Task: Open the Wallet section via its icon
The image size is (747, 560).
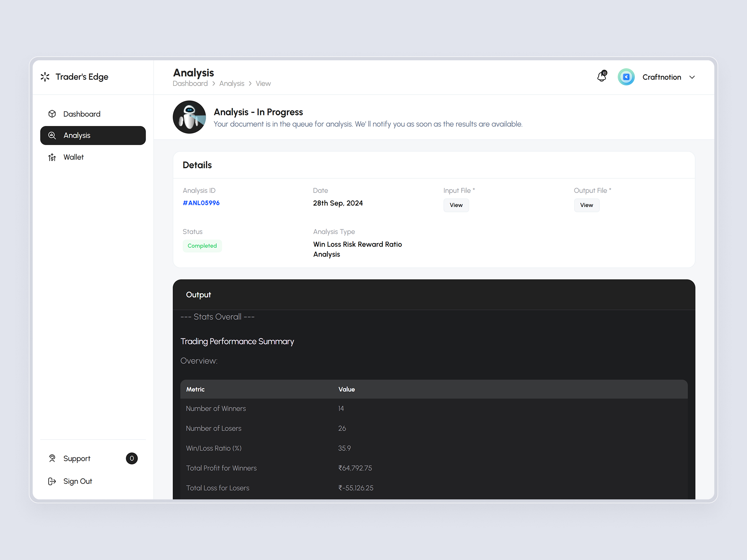Action: pyautogui.click(x=52, y=157)
